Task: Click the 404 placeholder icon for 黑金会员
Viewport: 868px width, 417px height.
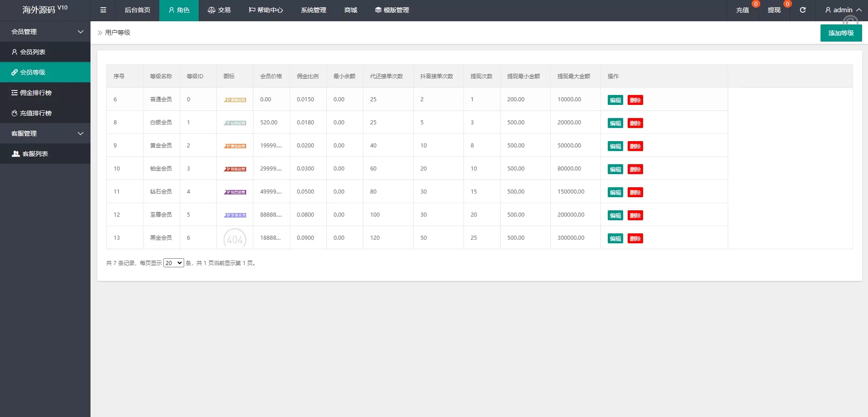Action: [x=235, y=238]
